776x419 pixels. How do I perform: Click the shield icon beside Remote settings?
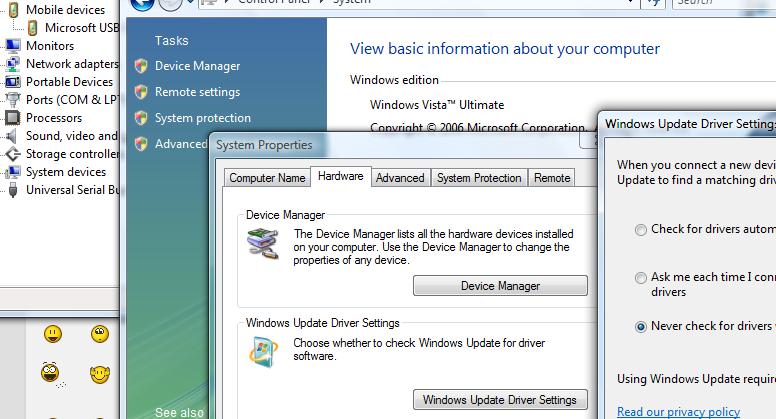click(x=141, y=92)
